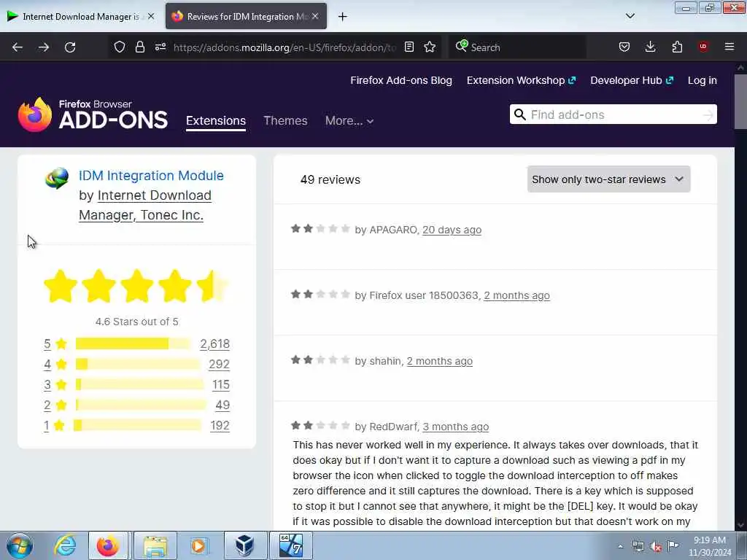Open the Firefox Add-ons Blog link
747x560 pixels.
[401, 80]
